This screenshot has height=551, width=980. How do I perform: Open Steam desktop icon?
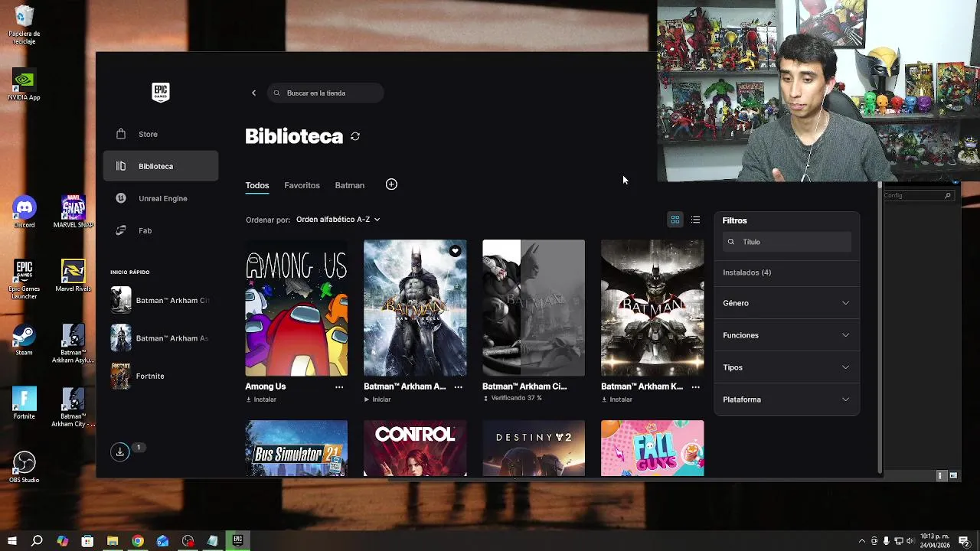point(24,340)
